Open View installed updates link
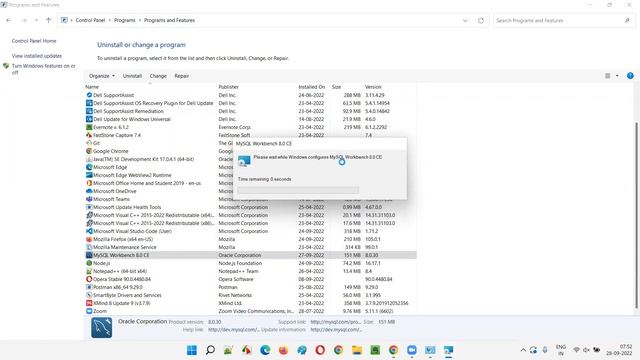640x360 pixels. pos(37,56)
